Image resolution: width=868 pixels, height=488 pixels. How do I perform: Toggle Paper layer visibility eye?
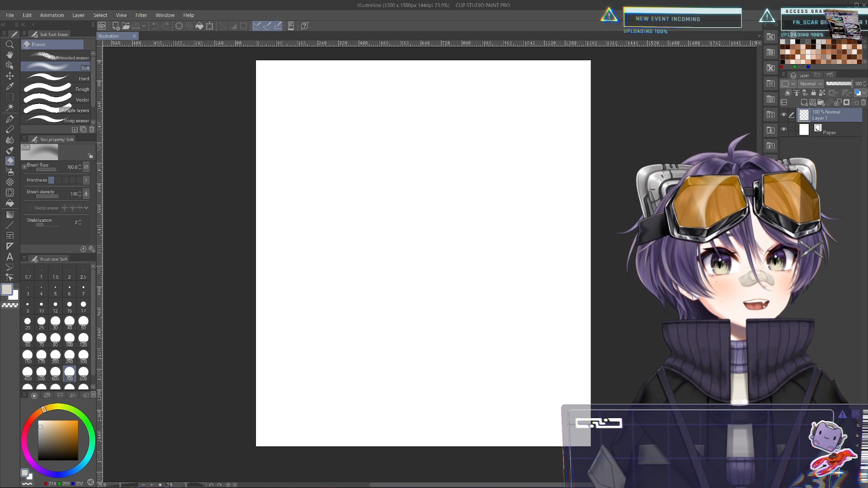pyautogui.click(x=783, y=130)
